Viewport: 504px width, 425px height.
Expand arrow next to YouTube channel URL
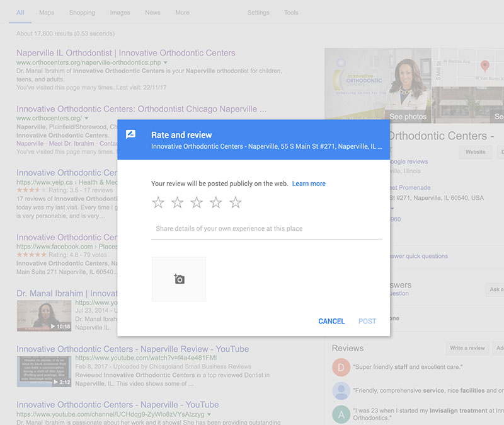click(209, 414)
